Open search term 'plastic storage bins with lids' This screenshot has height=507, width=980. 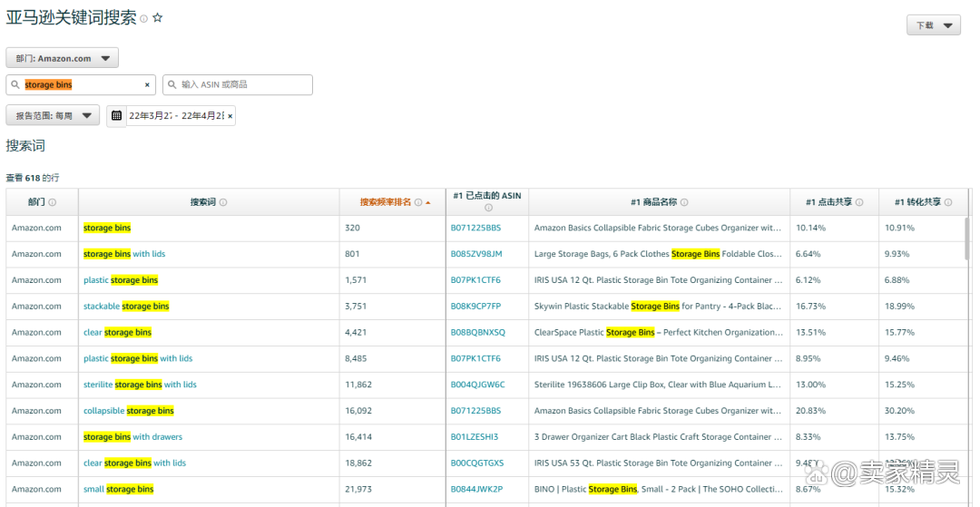coord(138,358)
